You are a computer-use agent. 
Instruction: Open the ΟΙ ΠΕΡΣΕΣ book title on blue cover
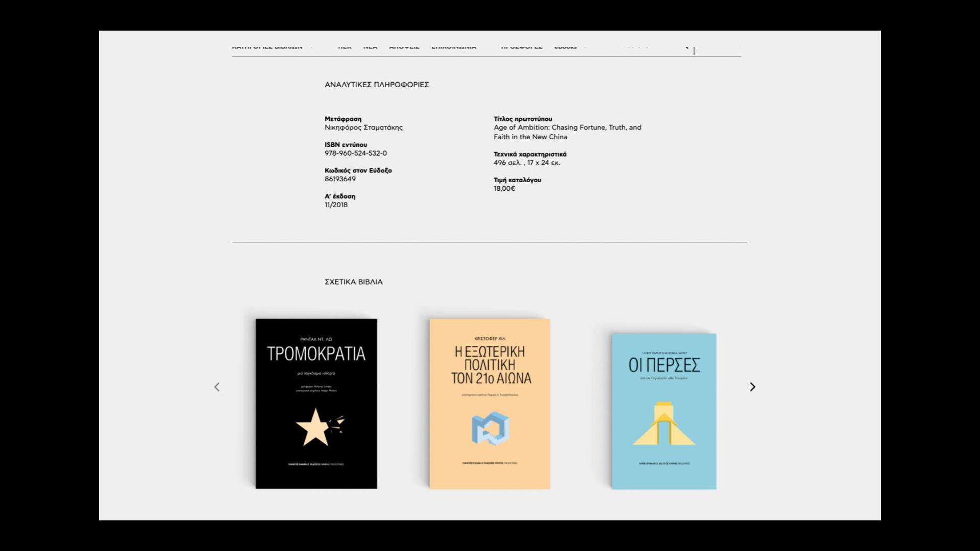click(664, 365)
